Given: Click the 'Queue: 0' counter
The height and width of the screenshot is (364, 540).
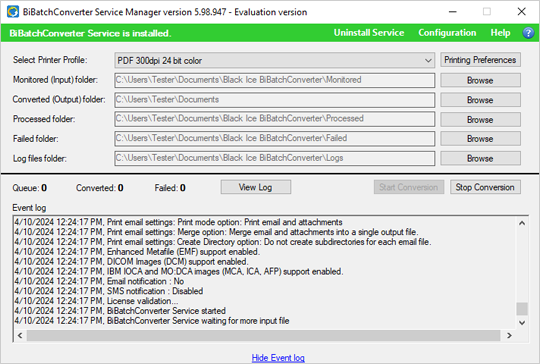Looking at the screenshot, I should [x=30, y=188].
